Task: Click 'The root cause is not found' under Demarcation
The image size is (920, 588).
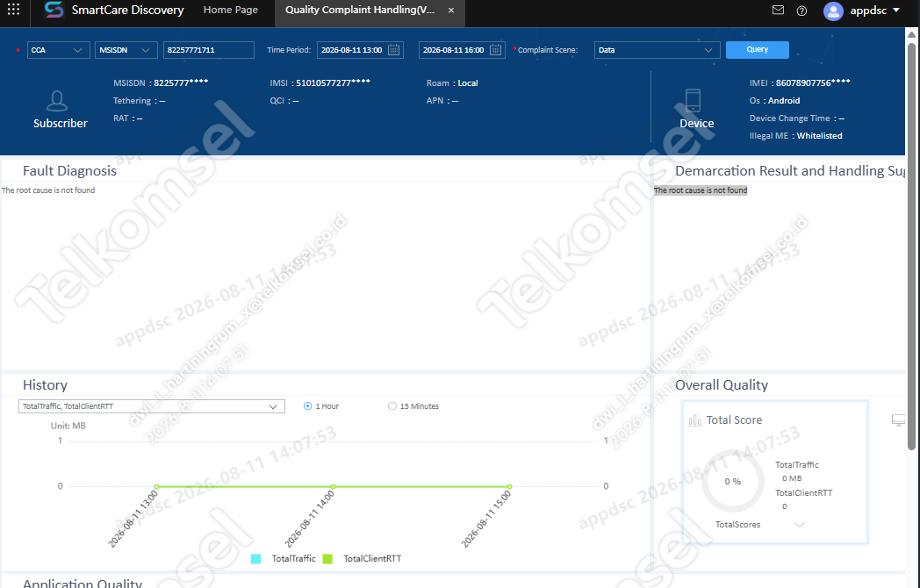Action: point(701,190)
